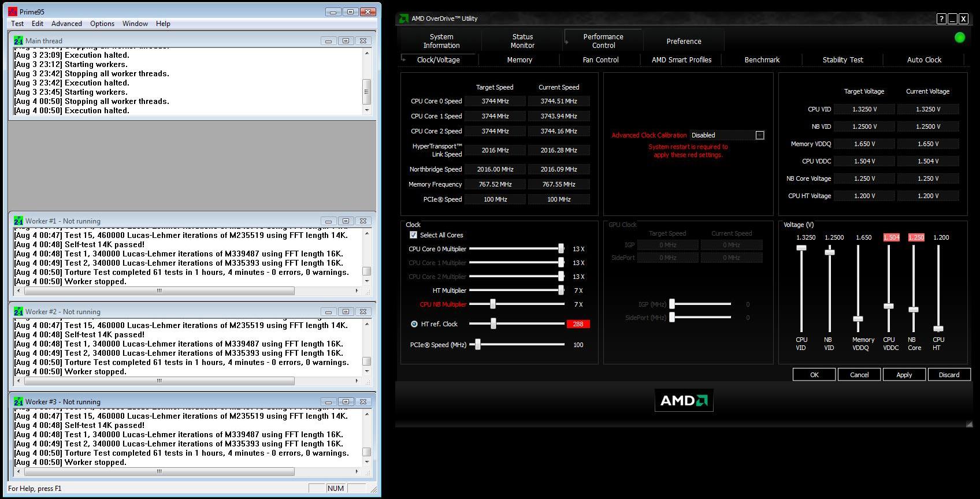Viewport: 980px width, 499px height.
Task: Click the NB Core voltage slider handle
Action: [914, 310]
